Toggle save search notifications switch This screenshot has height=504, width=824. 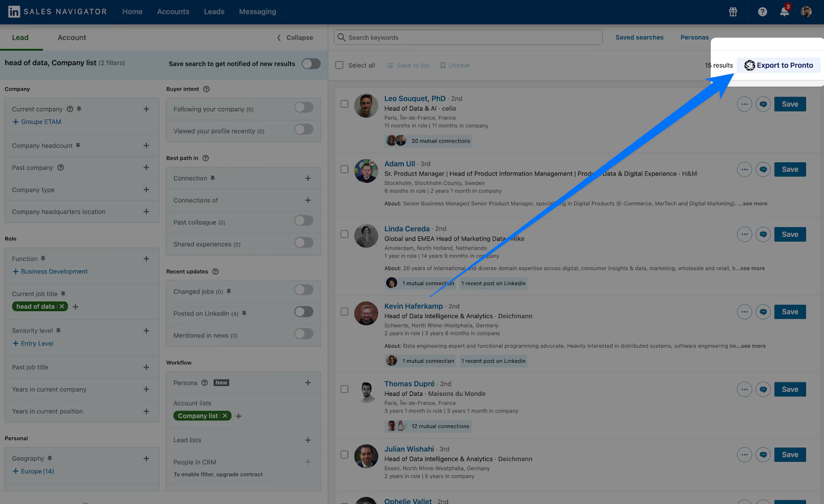(311, 63)
